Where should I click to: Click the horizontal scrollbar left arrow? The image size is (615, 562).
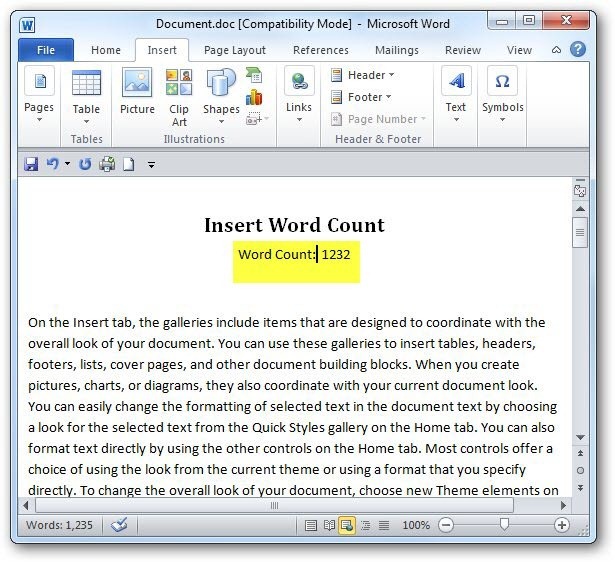26,505
